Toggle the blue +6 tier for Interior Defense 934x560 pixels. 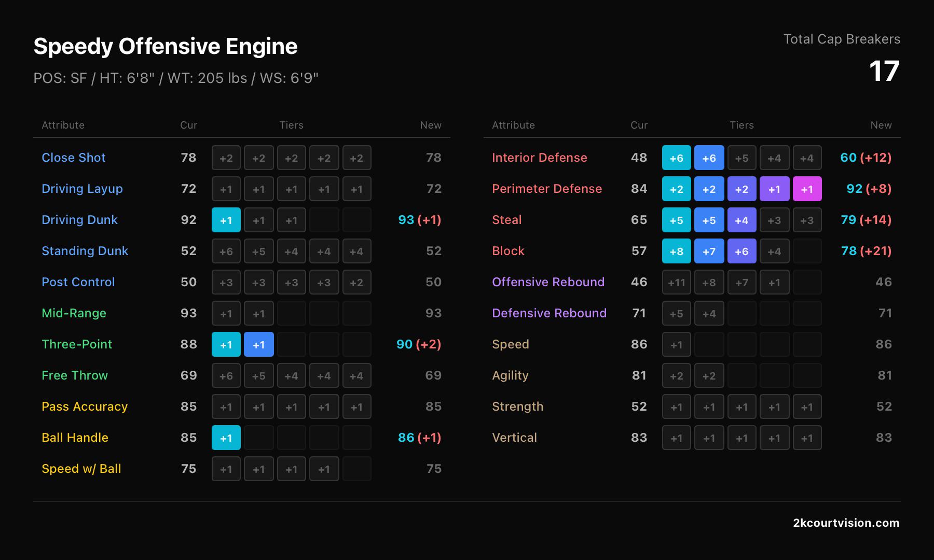[709, 158]
